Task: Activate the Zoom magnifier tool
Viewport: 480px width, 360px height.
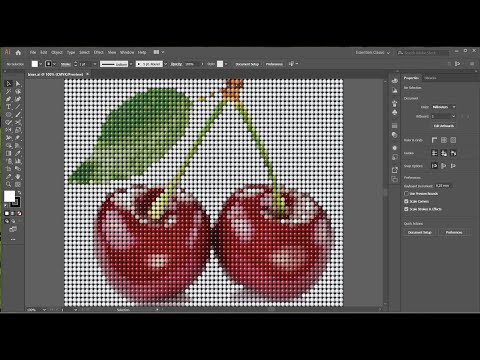Action: [x=9, y=184]
